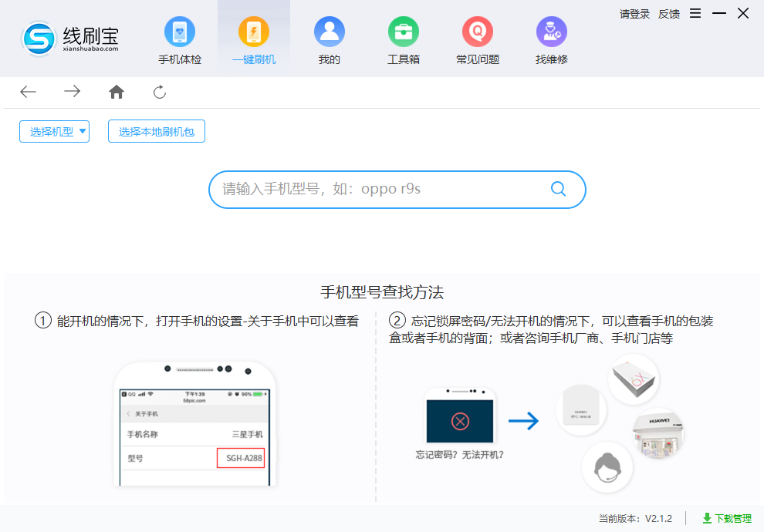Click inside the phone model search field
764x532 pixels.
click(x=370, y=189)
